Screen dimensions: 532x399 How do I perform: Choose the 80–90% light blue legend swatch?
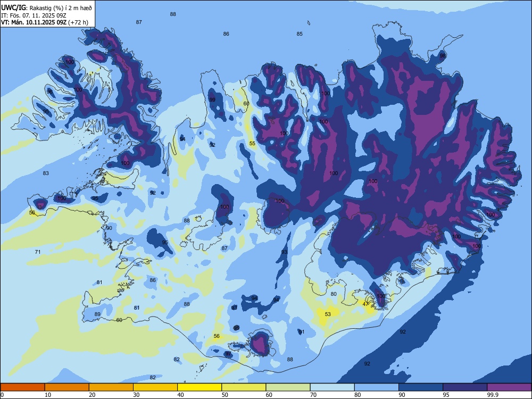377,387
